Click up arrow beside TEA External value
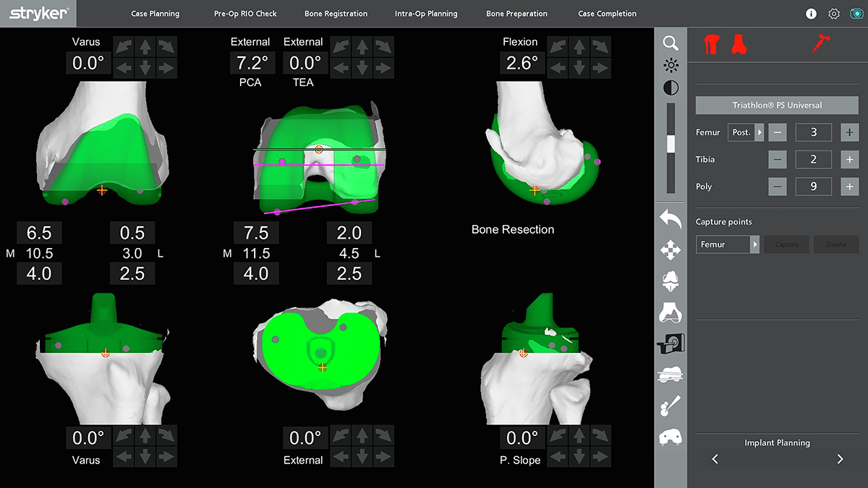The image size is (868, 488). pos(362,47)
